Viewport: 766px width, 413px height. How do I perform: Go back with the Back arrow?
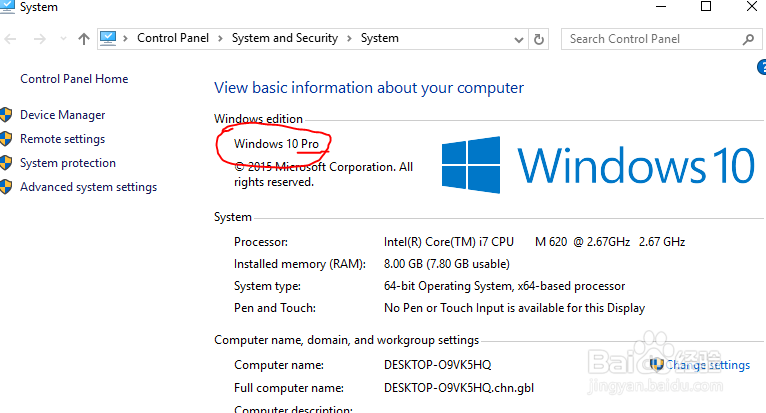pyautogui.click(x=10, y=39)
